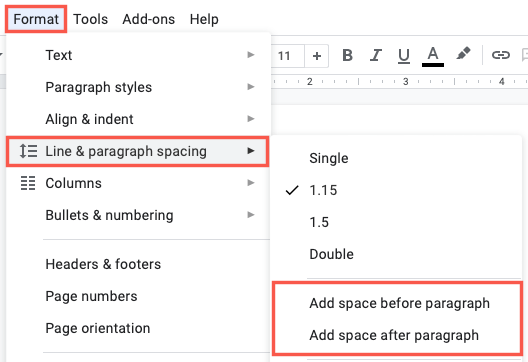Image resolution: width=528 pixels, height=362 pixels.
Task: Expand the Text submenu
Action: [x=138, y=55]
